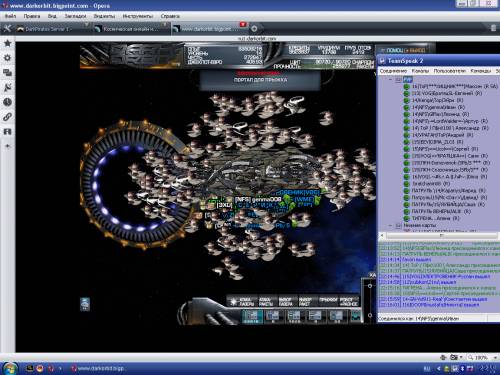500x375 pixels.
Task: Click the new tab plus button
Action: tap(254, 29)
